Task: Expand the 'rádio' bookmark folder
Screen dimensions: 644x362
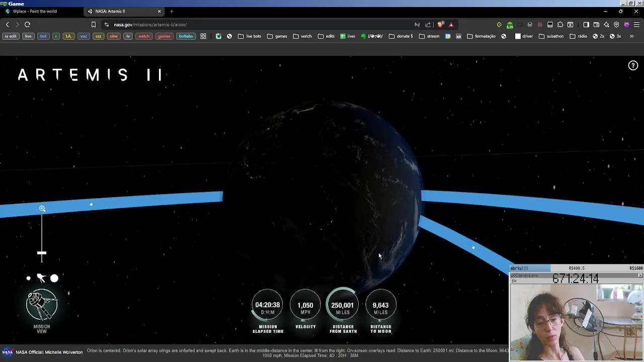Action: (578, 36)
